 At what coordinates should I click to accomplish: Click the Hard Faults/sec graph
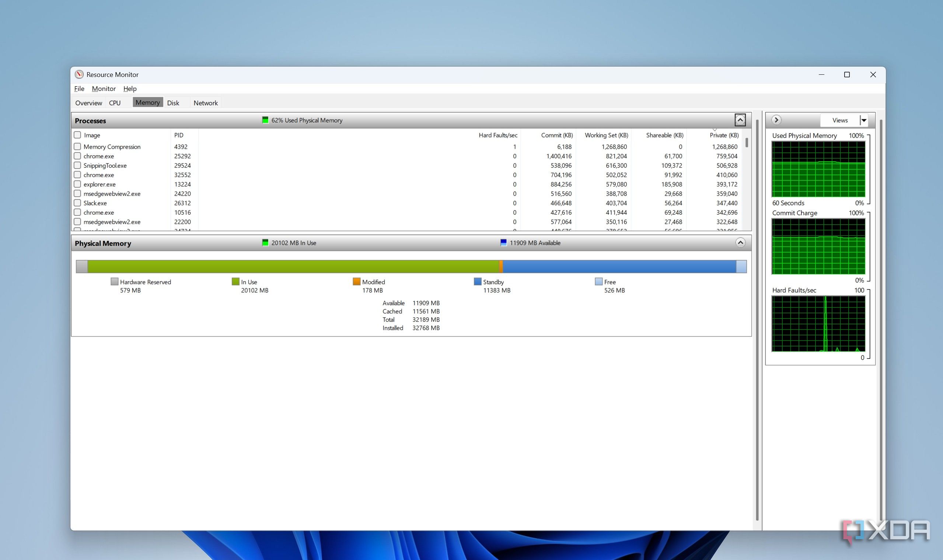[x=818, y=324]
